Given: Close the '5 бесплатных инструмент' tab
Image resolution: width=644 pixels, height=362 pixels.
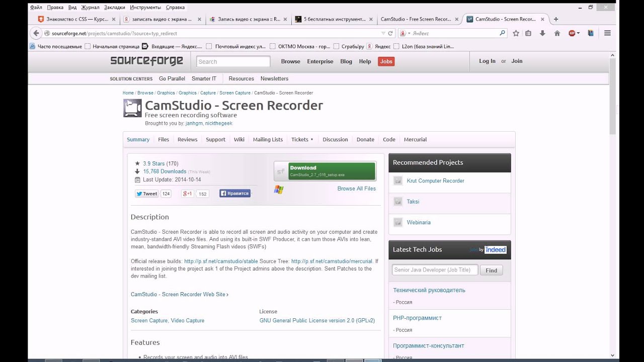Looking at the screenshot, I should click(x=371, y=19).
